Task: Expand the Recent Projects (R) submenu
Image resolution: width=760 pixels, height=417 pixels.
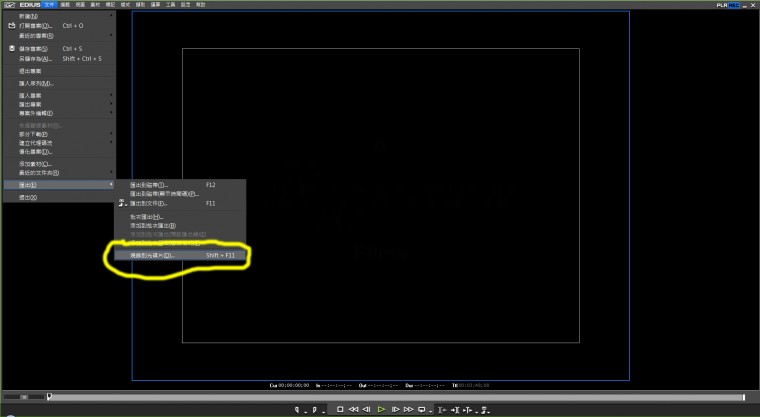Action: [59, 35]
